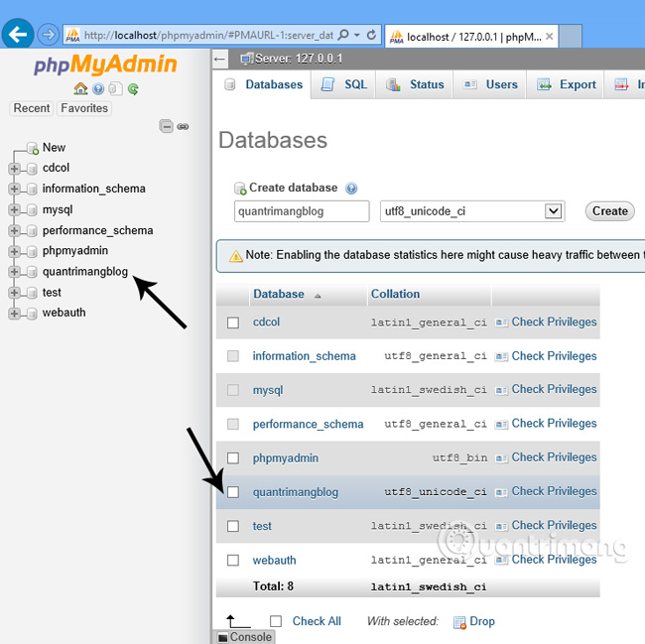Viewport: 645px width, 644px height.
Task: Click privileges icon in cdcol row
Action: [501, 322]
